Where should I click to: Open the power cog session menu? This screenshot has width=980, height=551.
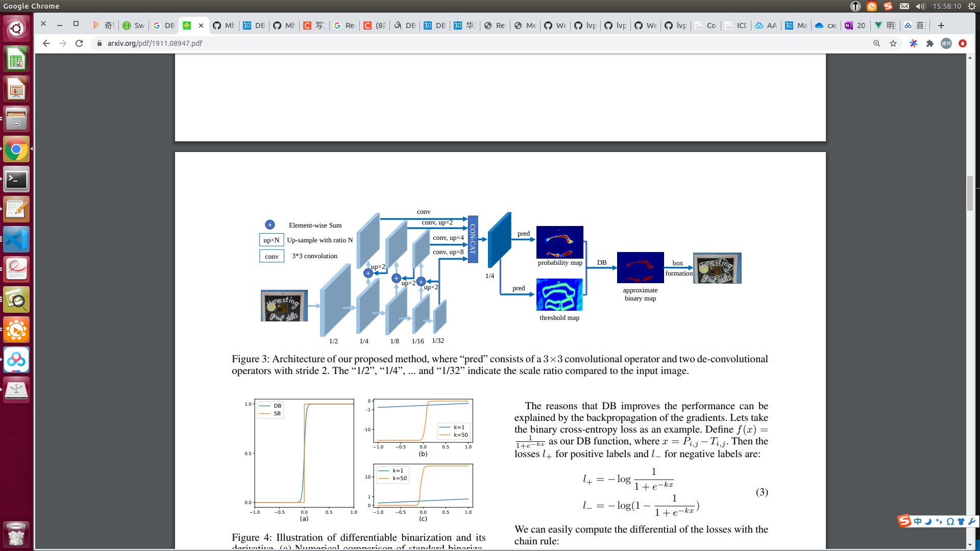click(971, 6)
